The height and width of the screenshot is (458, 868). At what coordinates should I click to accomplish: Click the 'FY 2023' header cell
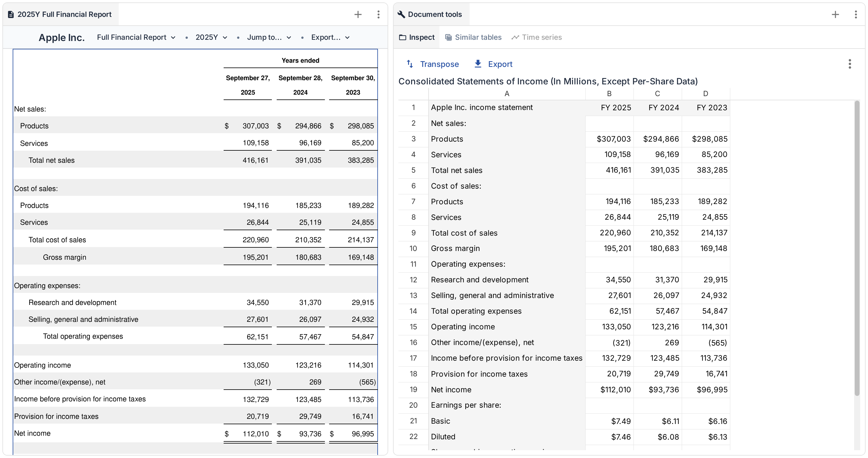point(706,108)
